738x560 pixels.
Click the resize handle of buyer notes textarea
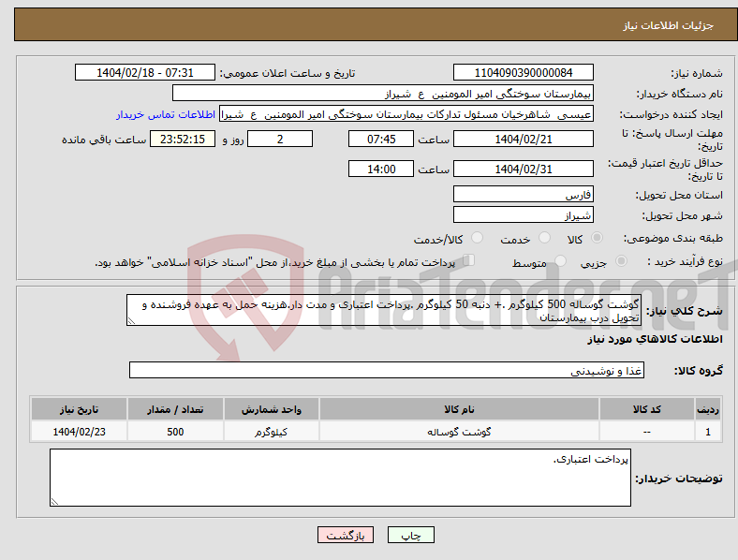click(54, 502)
